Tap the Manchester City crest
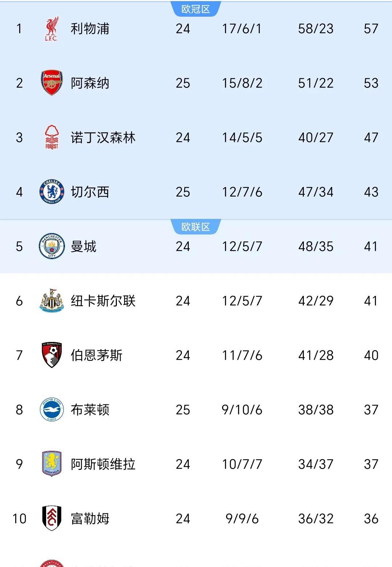The image size is (392, 567). pyautogui.click(x=52, y=246)
